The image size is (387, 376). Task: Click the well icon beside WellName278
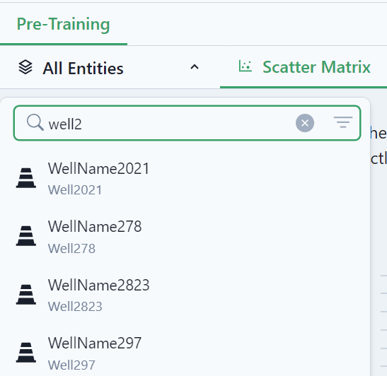pos(26,236)
